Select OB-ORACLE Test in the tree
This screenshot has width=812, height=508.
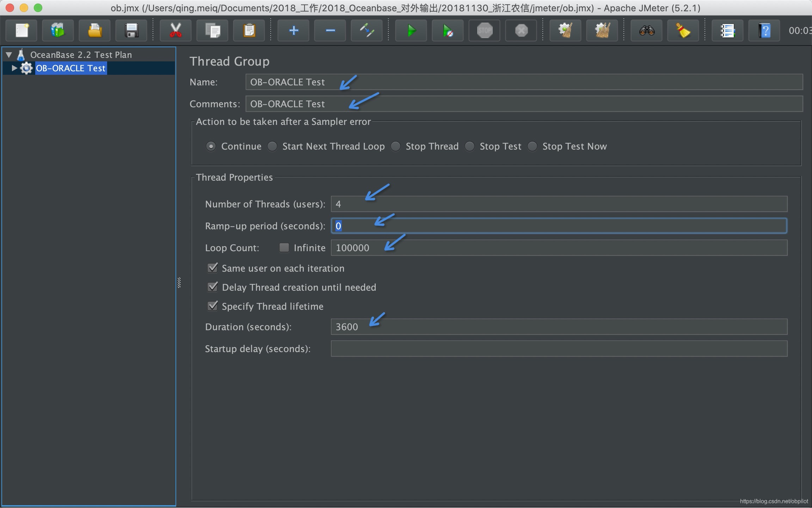point(70,68)
